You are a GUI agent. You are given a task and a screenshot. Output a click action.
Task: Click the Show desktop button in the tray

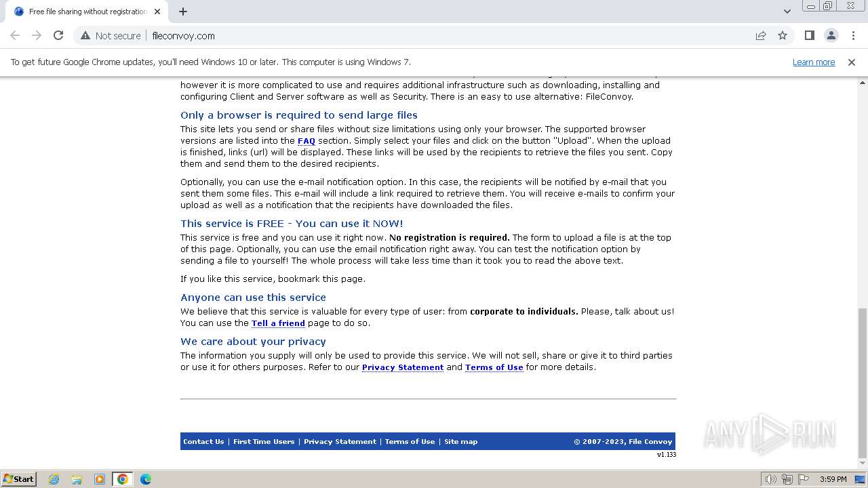[x=861, y=479]
